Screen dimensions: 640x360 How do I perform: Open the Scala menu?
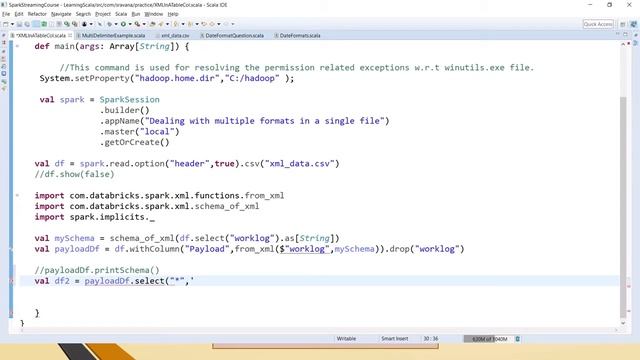tap(121, 14)
